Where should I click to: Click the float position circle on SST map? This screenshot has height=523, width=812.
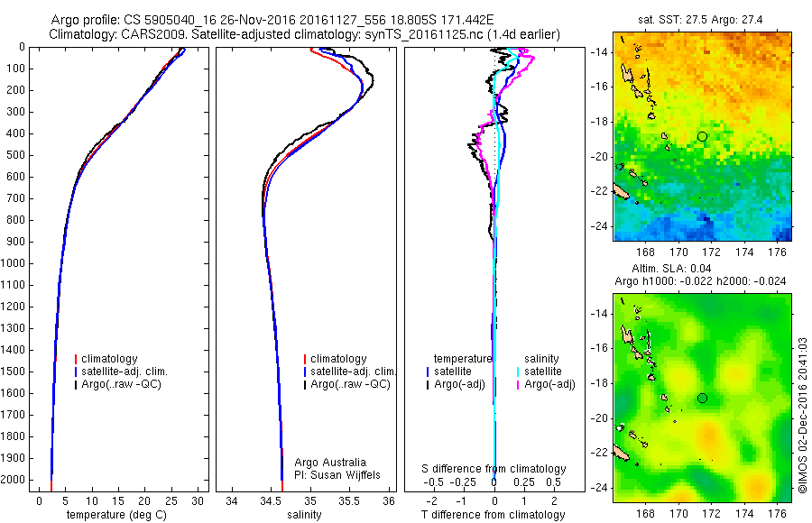click(702, 137)
